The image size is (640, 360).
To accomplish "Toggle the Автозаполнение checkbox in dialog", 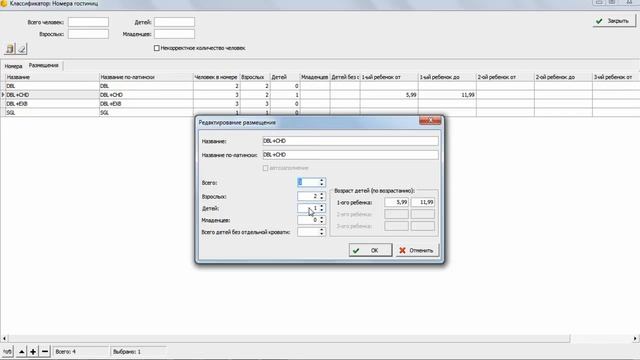I will click(x=266, y=168).
